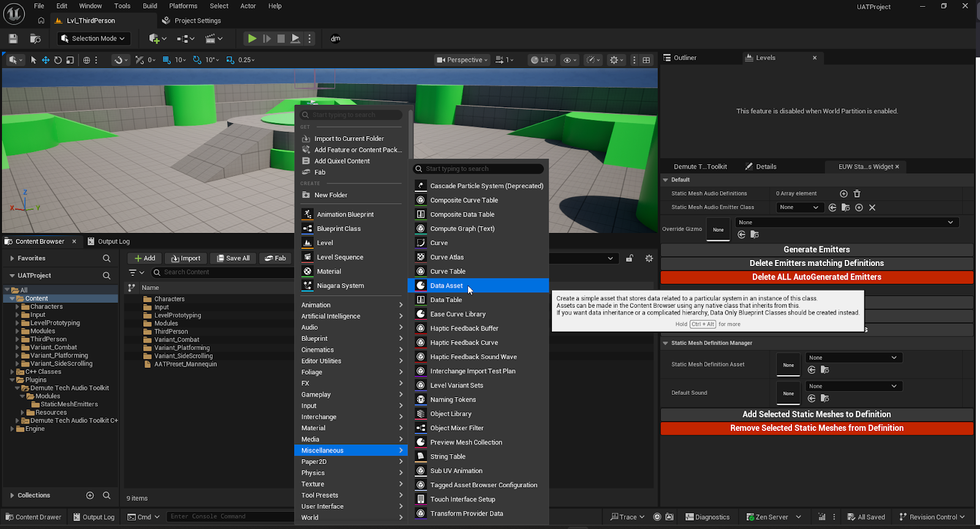Click the Animation Blueprint icon entry
The height and width of the screenshot is (529, 980).
point(307,214)
